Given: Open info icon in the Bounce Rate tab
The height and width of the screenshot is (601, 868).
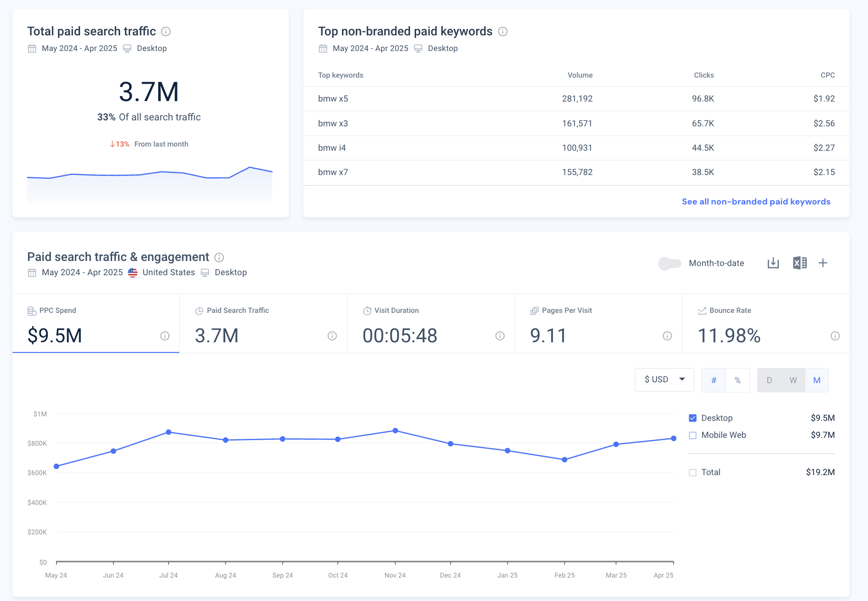Looking at the screenshot, I should pos(835,336).
